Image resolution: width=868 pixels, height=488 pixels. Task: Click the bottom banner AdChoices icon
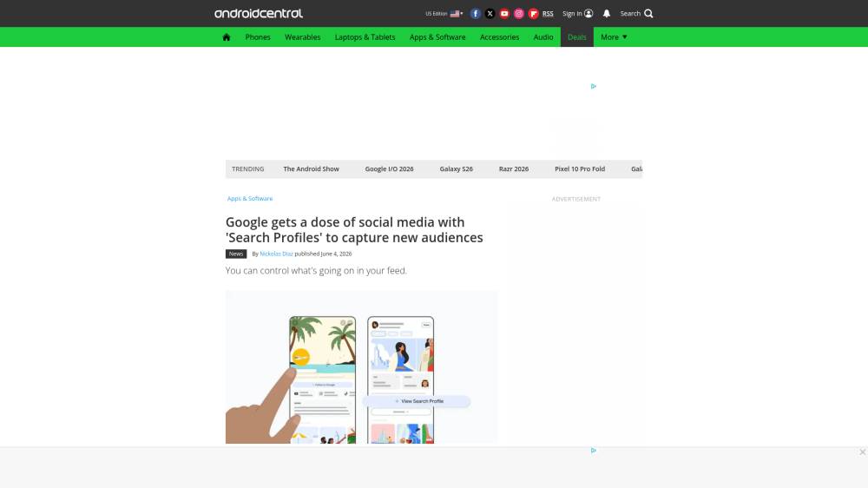click(594, 451)
